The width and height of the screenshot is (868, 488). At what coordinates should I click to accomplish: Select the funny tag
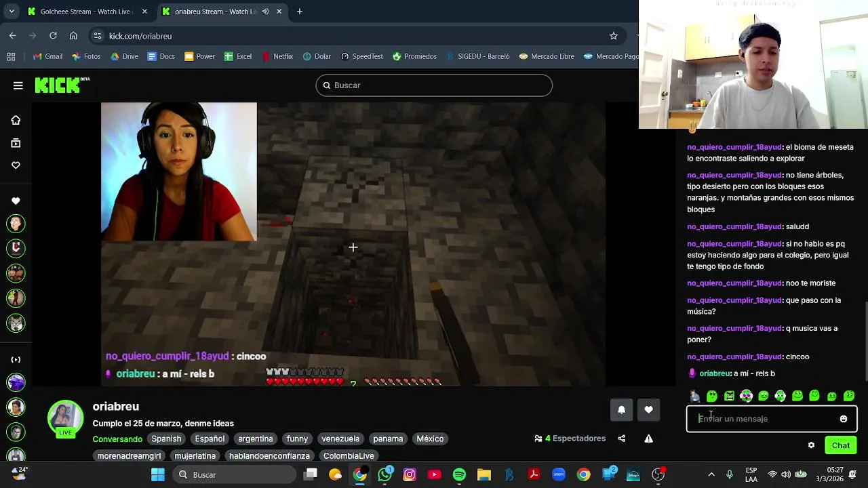click(297, 439)
